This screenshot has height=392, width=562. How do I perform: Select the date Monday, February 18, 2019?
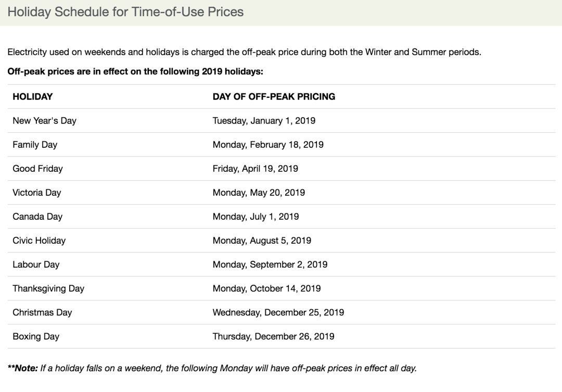[268, 145]
